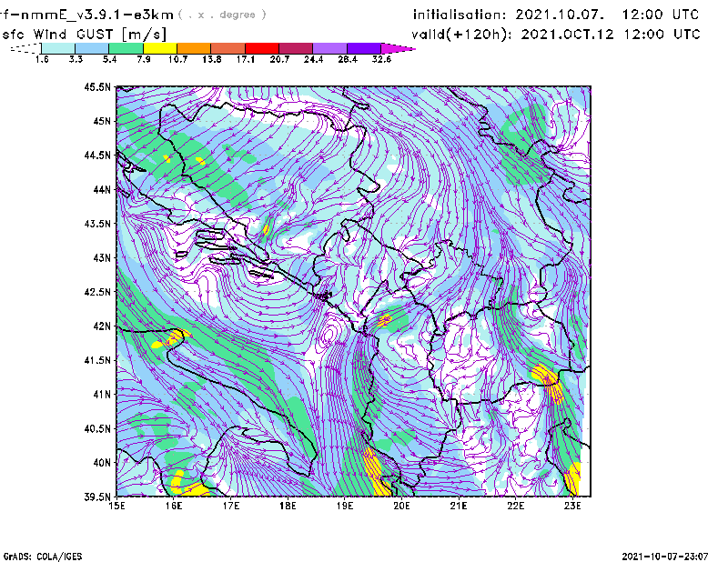Select the orange 10.7–13.8 legend swatch
Screen dimensions: 728x562
[194, 48]
